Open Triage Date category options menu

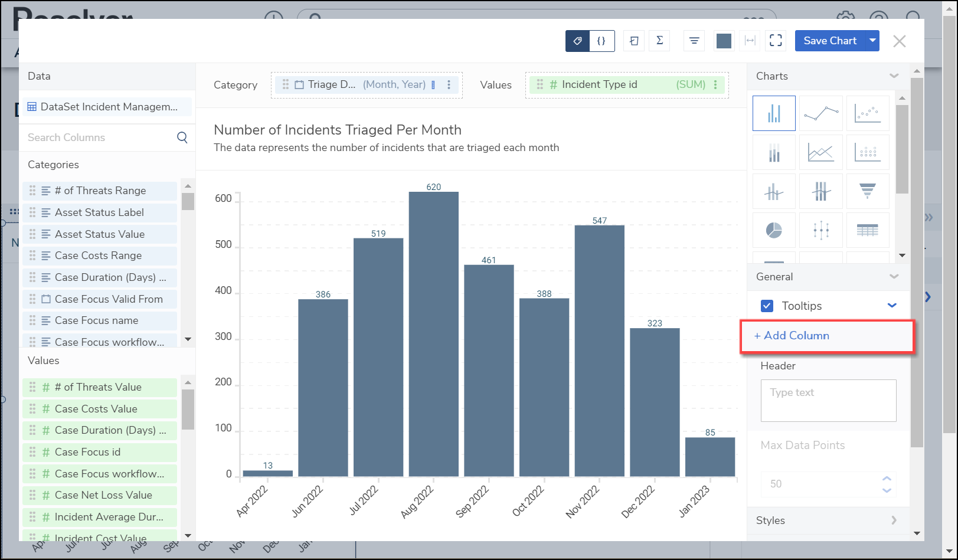pyautogui.click(x=449, y=85)
